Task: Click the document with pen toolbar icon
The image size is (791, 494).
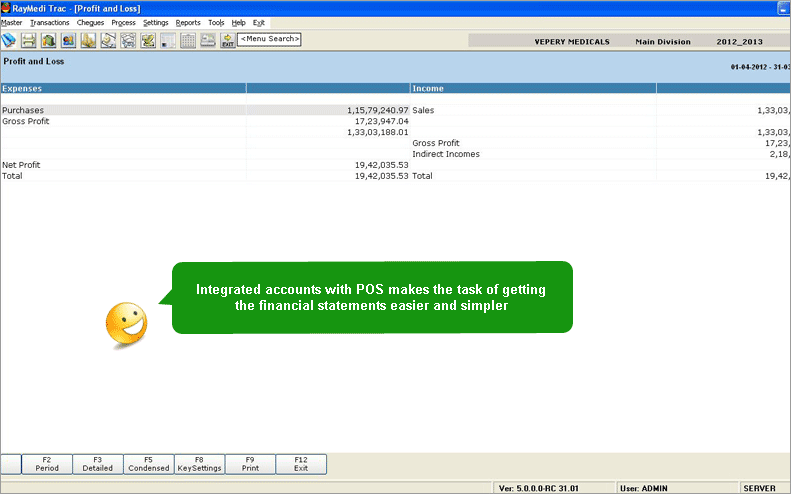Action: (x=108, y=40)
